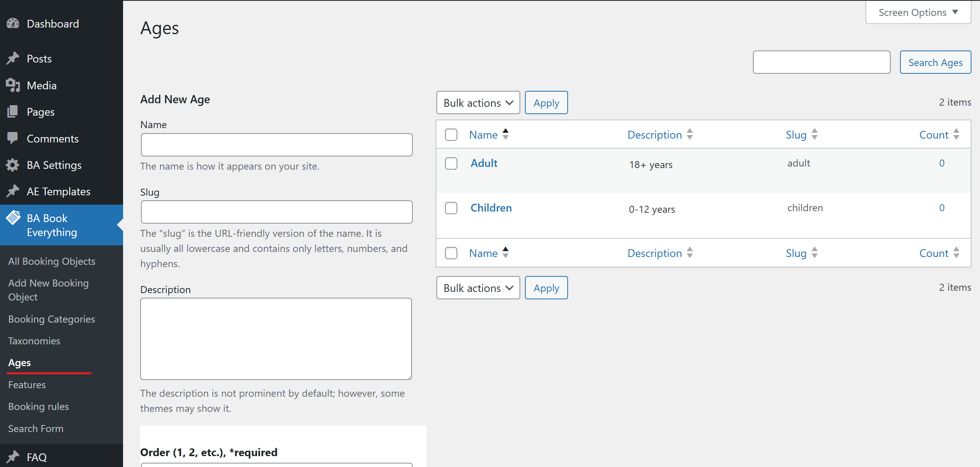980x467 pixels.
Task: Click the Dashboard gauge icon
Action: click(x=13, y=24)
